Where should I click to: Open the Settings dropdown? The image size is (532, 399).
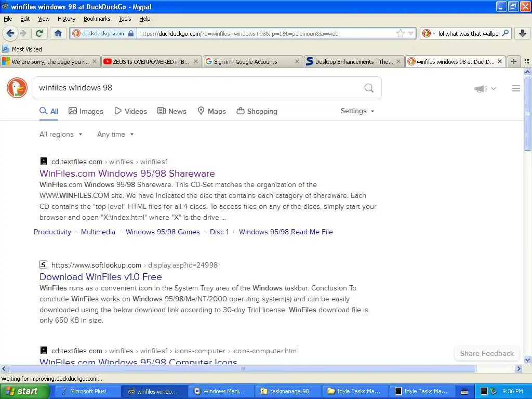(x=357, y=111)
